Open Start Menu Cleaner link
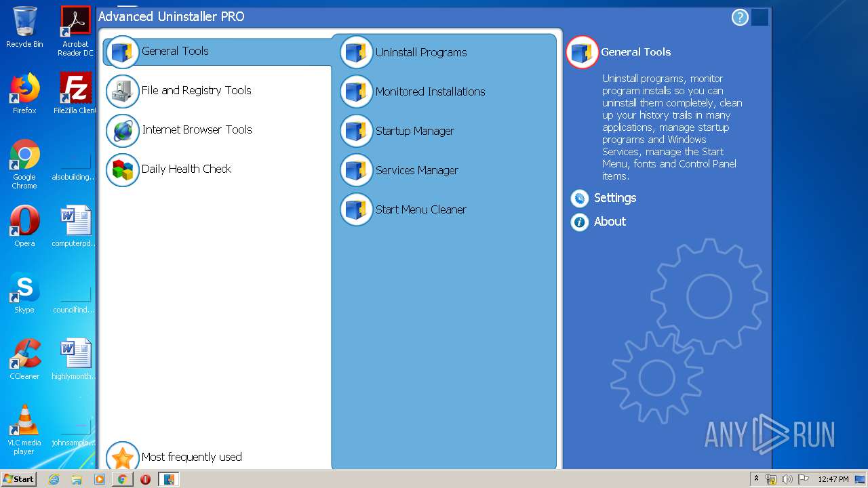Screen dimensions: 868x488 click(421, 209)
